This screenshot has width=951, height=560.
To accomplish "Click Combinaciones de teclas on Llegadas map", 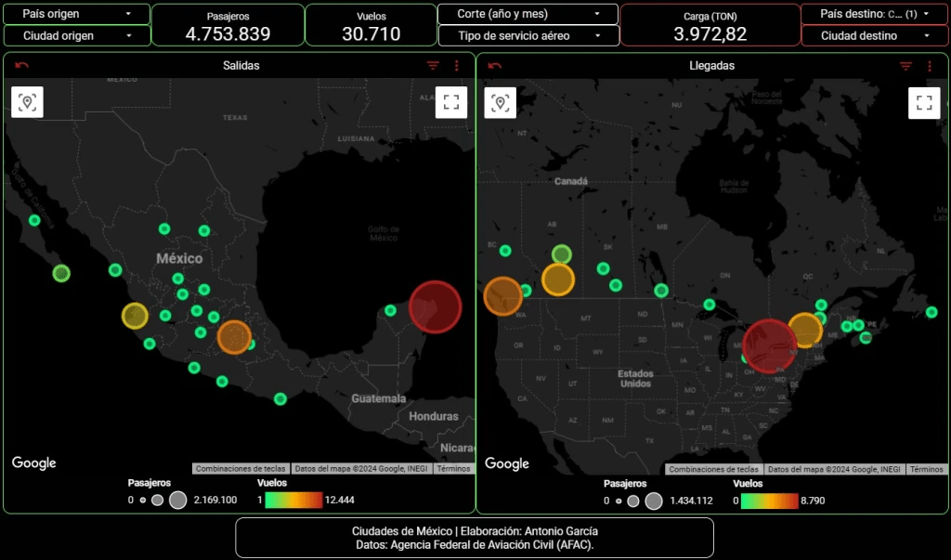I will point(714,469).
